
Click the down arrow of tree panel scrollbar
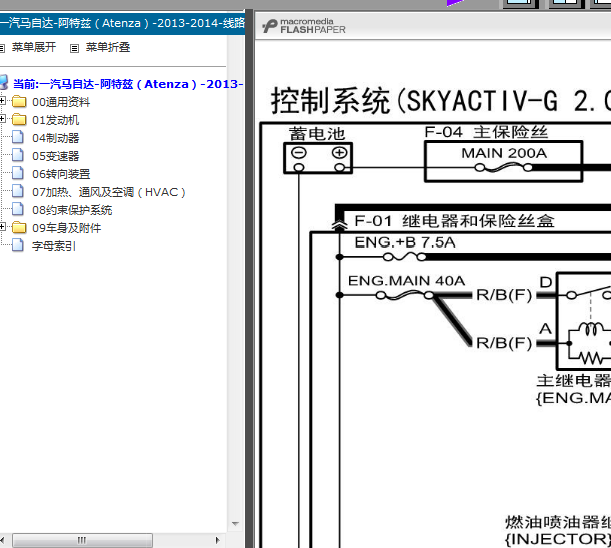(235, 523)
